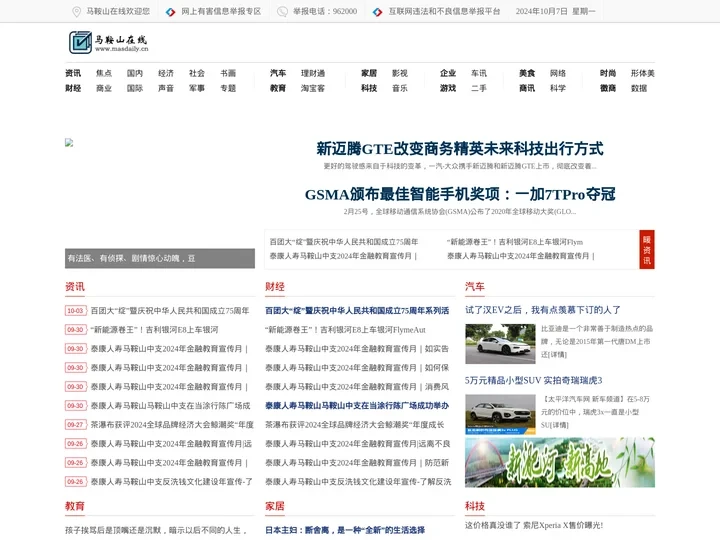Open article 试了汉EV之后，我有点羡慕下订的人了

tap(543, 310)
